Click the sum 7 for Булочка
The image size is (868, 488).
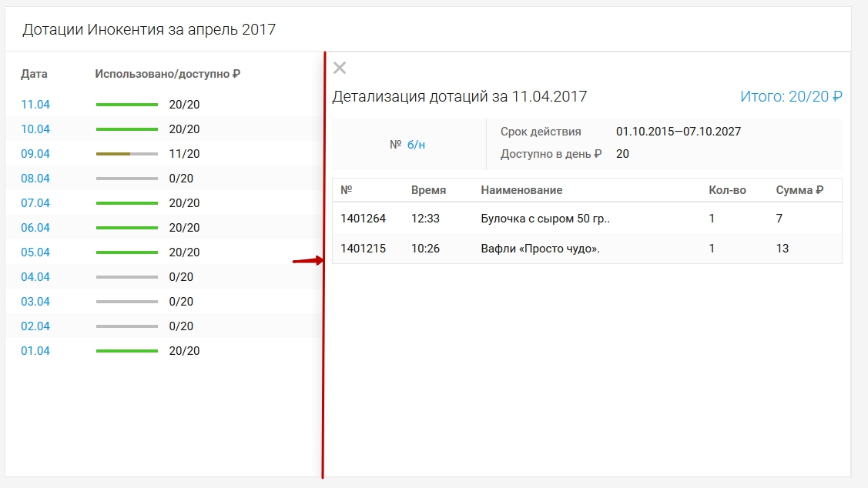[x=779, y=219]
